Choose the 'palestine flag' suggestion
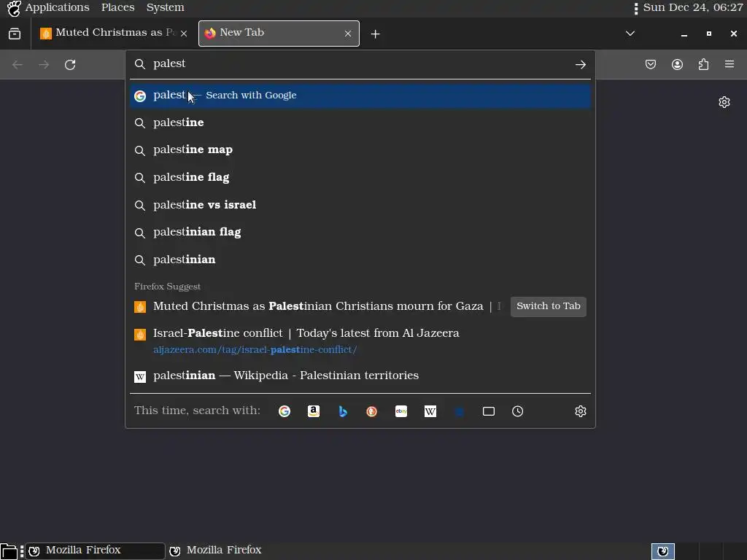The image size is (747, 560). click(360, 177)
